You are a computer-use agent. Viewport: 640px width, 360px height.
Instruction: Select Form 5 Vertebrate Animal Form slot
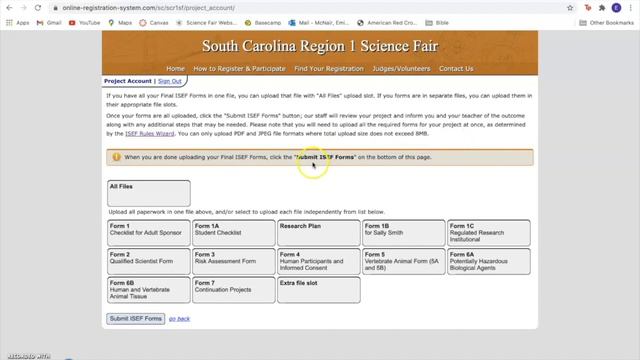[404, 261]
